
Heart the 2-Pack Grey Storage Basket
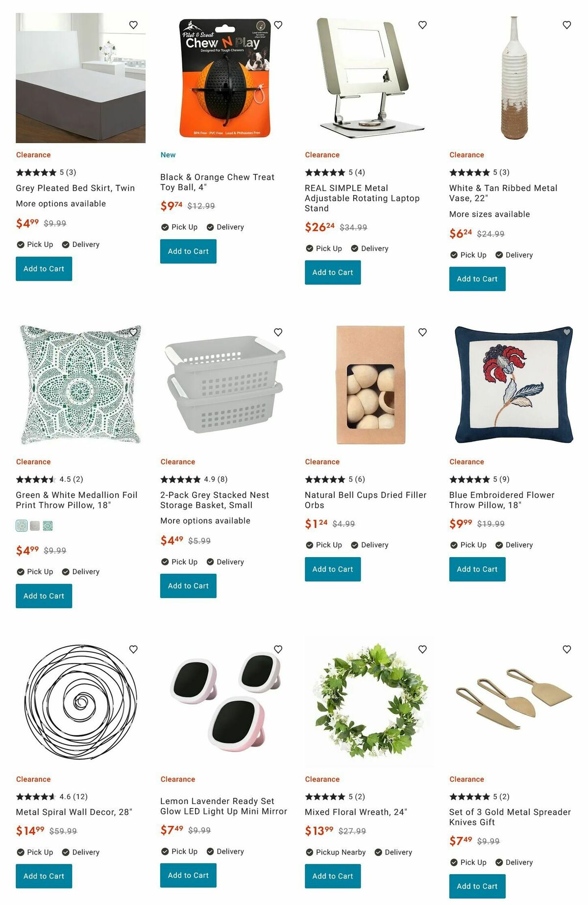pos(278,332)
